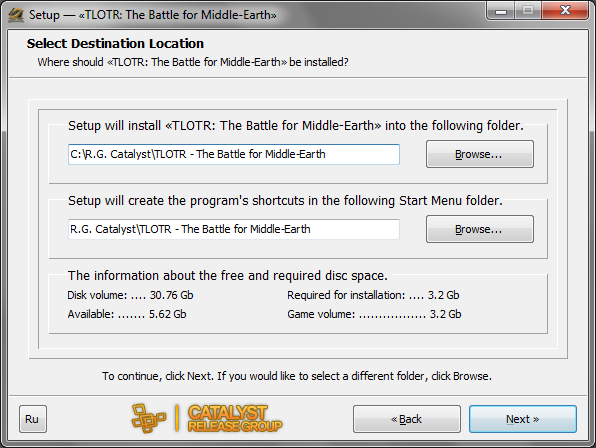This screenshot has width=596, height=448.
Task: Click the Disk volume 30.76 Gb label
Action: tap(130, 295)
